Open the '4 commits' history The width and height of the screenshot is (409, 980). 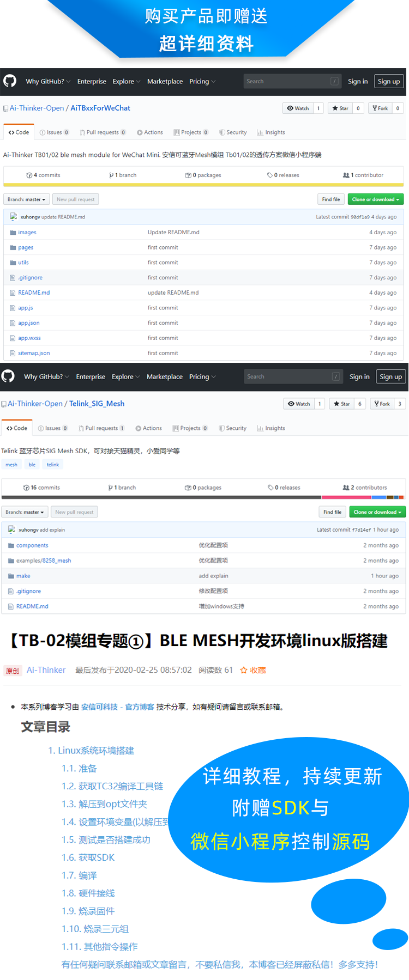(x=43, y=175)
